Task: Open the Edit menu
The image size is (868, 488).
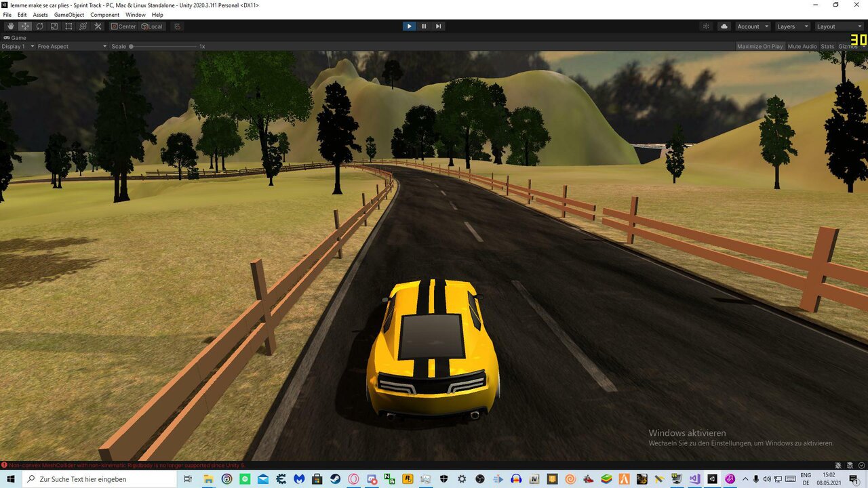Action: coord(22,15)
